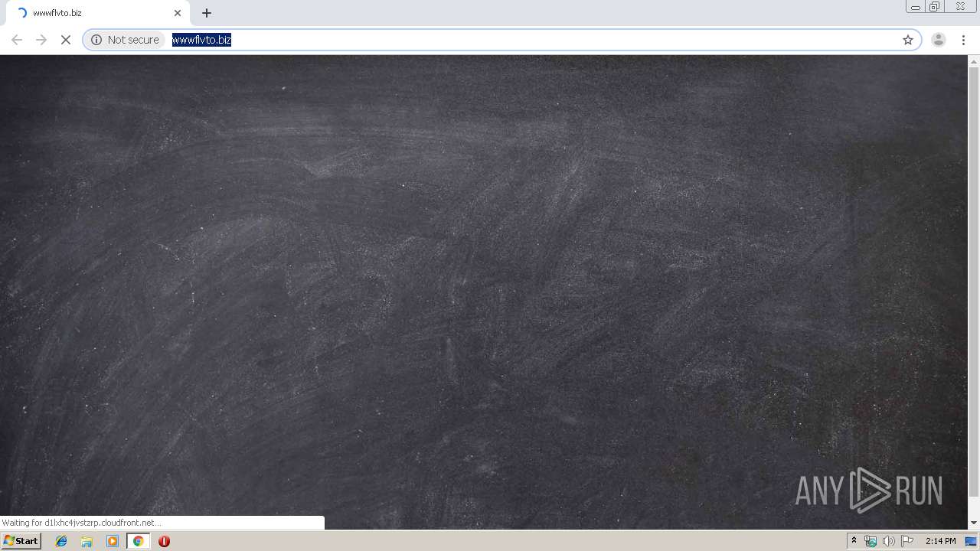Viewport: 980px width, 551px height.
Task: Open the clock showing 2:14 PM
Action: tap(940, 541)
